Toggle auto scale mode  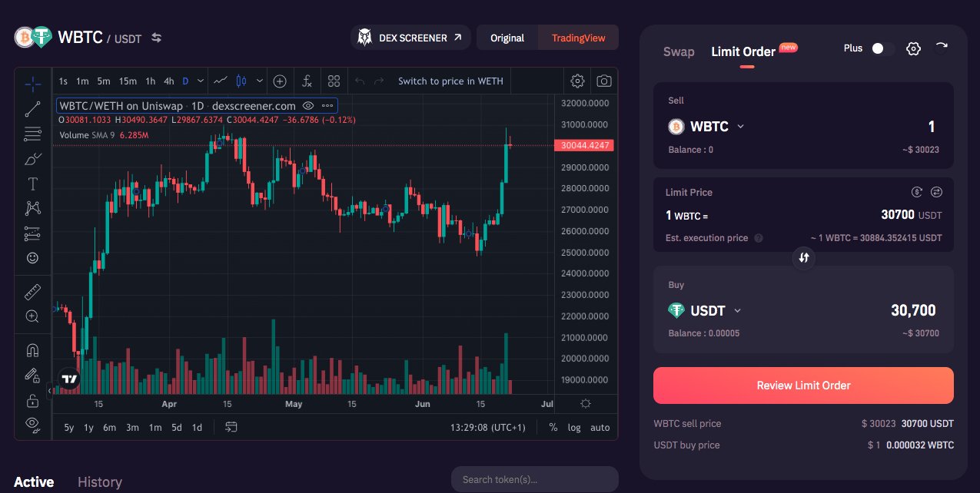pyautogui.click(x=600, y=428)
